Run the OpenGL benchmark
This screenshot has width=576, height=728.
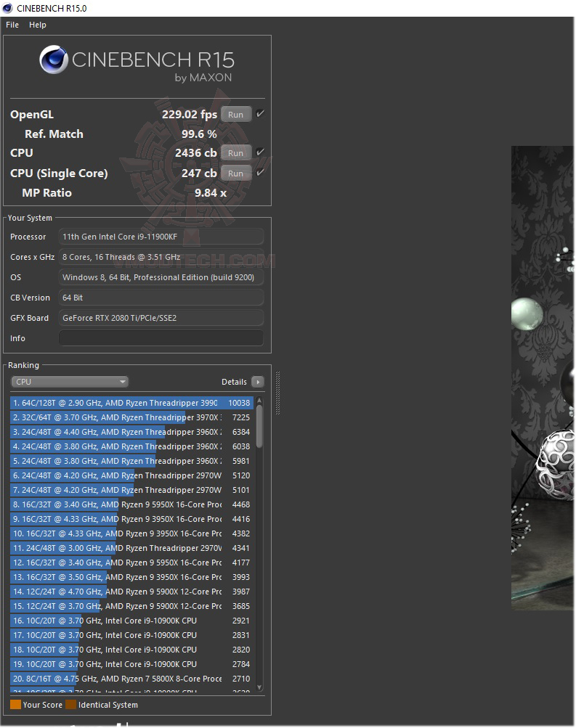click(236, 114)
